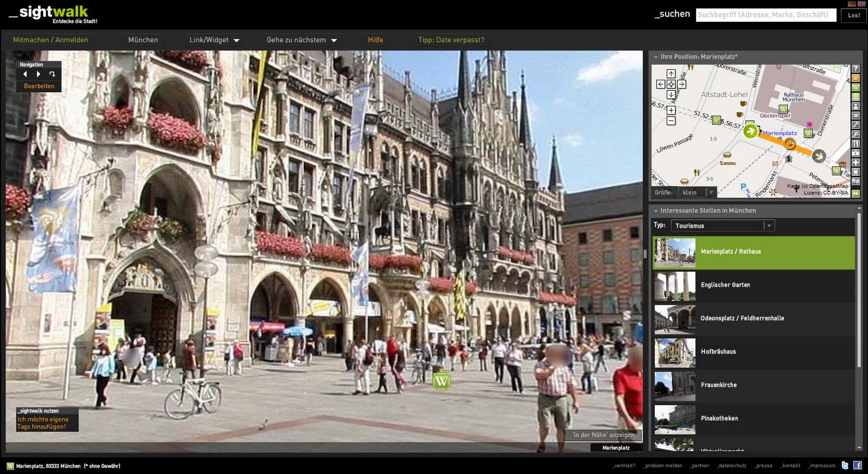Collapse the Interessante Stellen in München panel
The height and width of the screenshot is (474, 868).
[656, 211]
